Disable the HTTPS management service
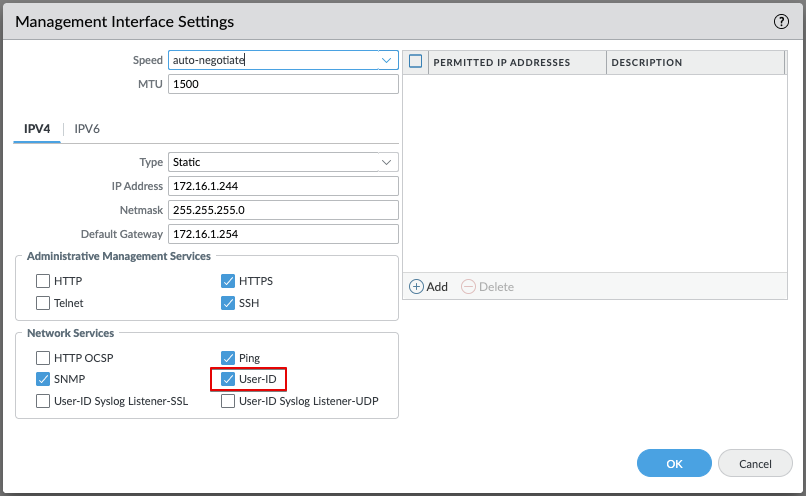The image size is (806, 496). (x=228, y=281)
